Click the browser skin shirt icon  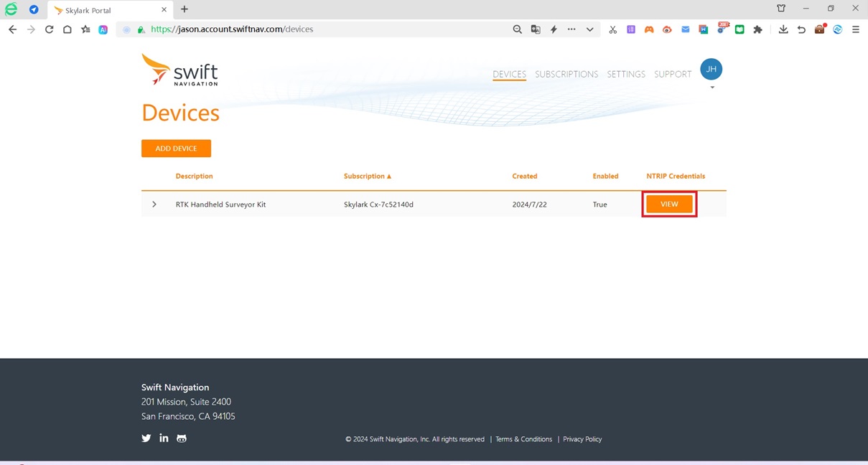[781, 9]
